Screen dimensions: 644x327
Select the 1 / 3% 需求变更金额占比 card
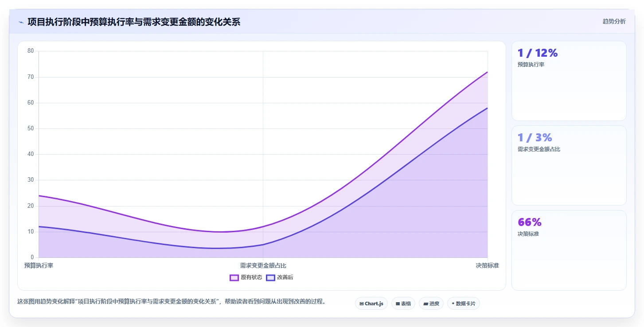coord(569,165)
